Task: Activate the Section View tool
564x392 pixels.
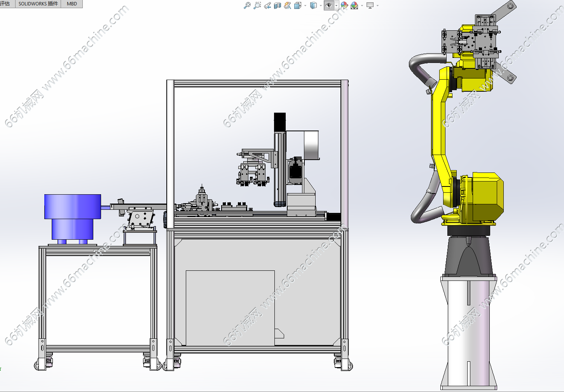Action: pos(278,5)
